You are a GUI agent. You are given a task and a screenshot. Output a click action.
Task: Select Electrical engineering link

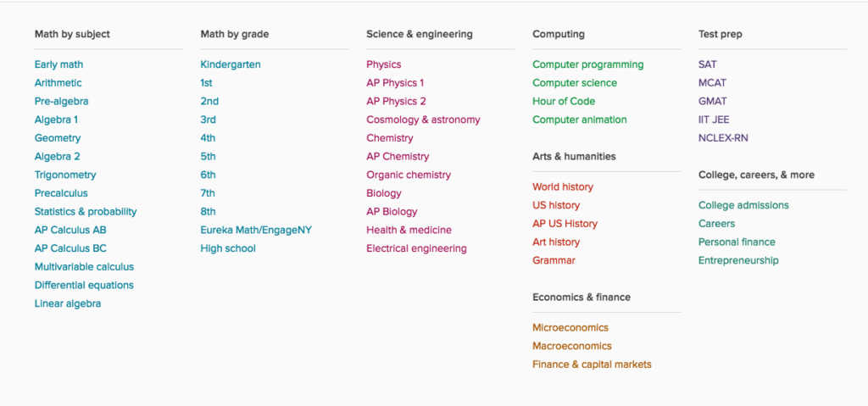pyautogui.click(x=416, y=248)
